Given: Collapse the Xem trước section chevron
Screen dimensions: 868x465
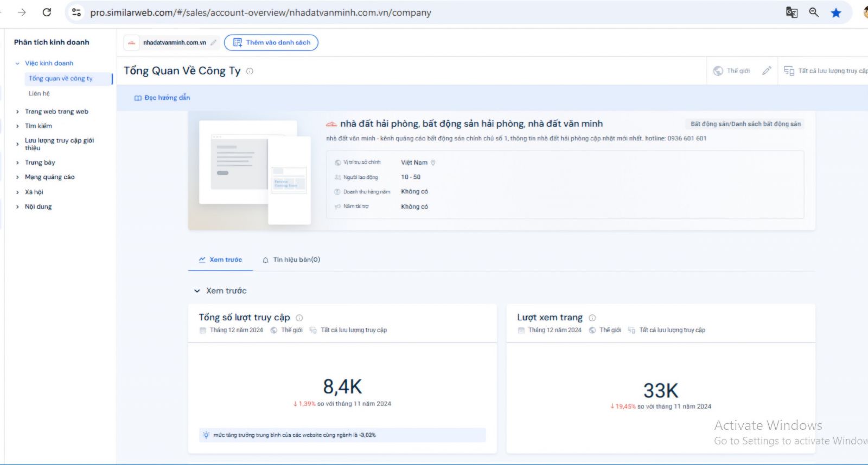Looking at the screenshot, I should click(197, 291).
